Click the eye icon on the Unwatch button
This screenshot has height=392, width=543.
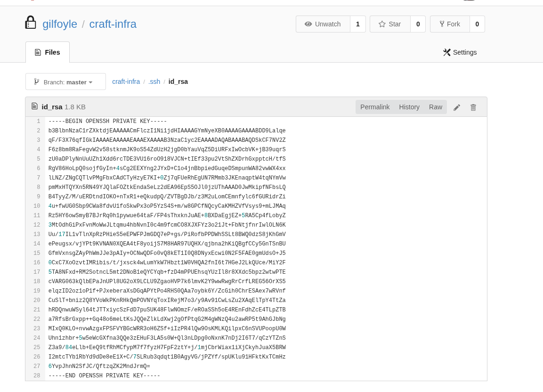308,24
